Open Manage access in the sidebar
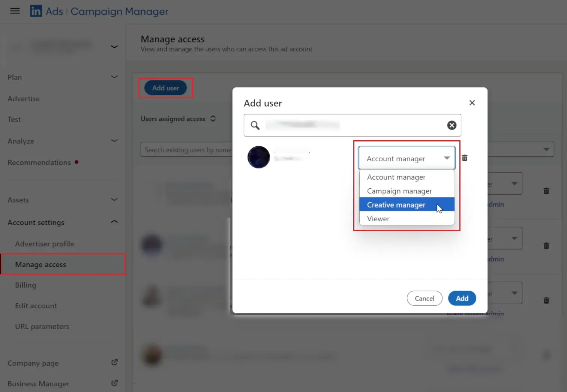 [x=40, y=264]
